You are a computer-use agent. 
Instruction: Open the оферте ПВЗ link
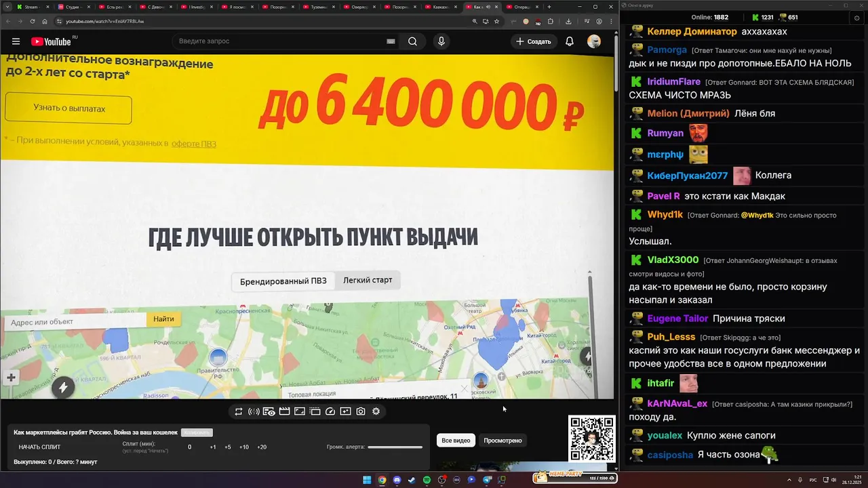(x=194, y=144)
